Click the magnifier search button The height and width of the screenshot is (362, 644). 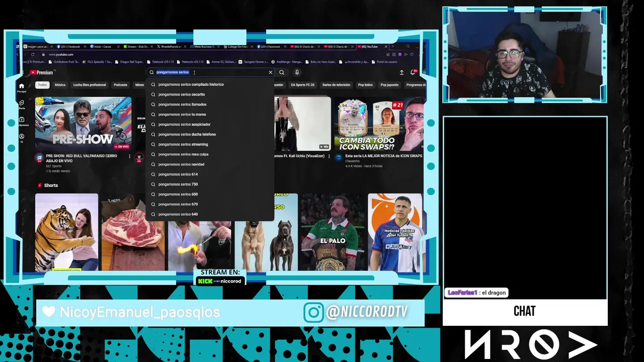click(x=282, y=72)
